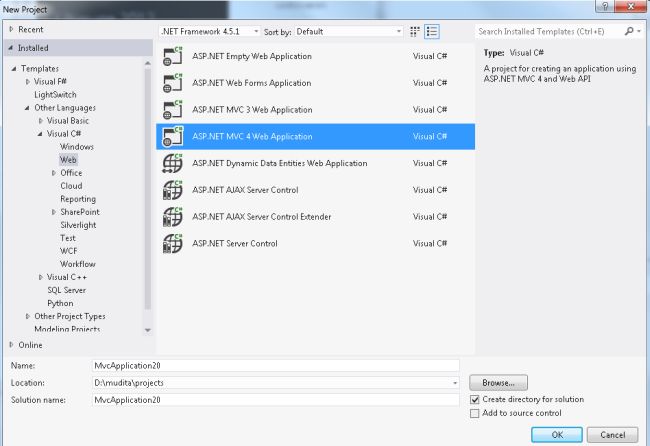Select the LightSwitch tree item
This screenshot has width=650, height=446.
tap(55, 95)
